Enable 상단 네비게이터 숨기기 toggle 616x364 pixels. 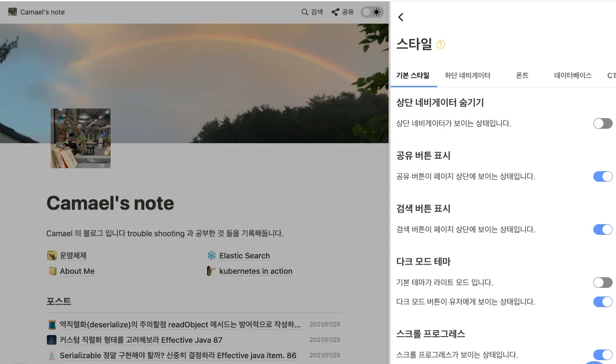(602, 123)
